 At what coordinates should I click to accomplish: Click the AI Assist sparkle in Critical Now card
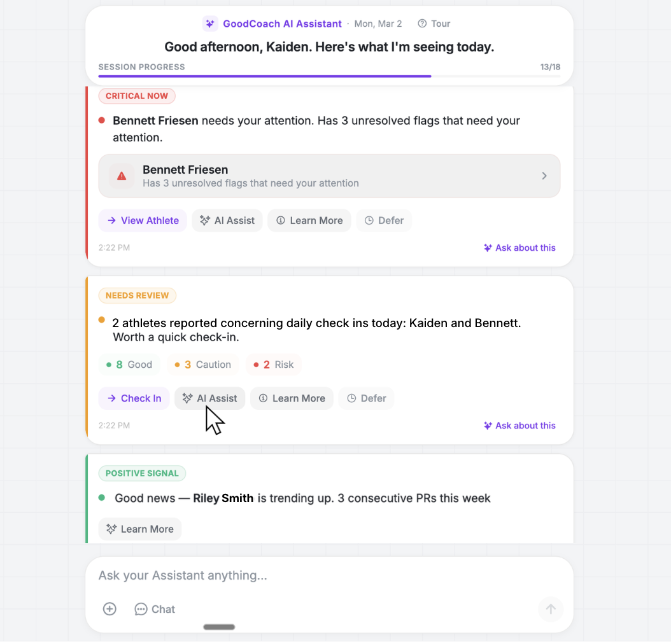pyautogui.click(x=204, y=220)
